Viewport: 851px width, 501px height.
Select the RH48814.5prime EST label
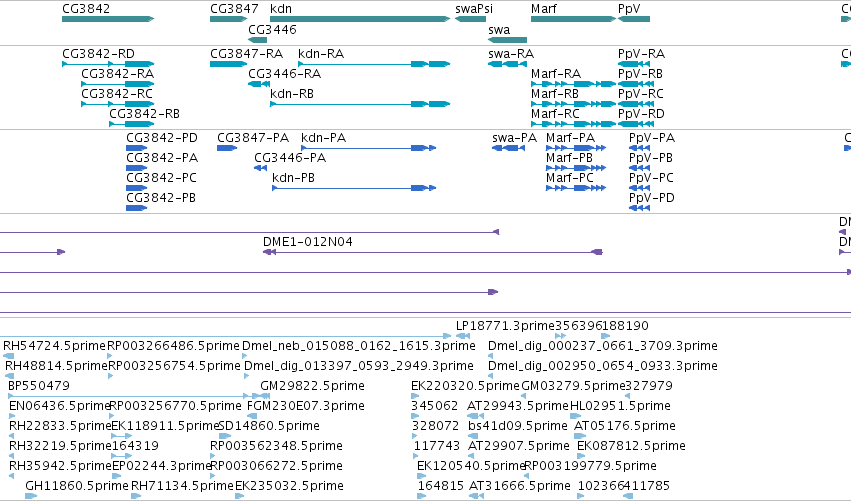tap(56, 366)
